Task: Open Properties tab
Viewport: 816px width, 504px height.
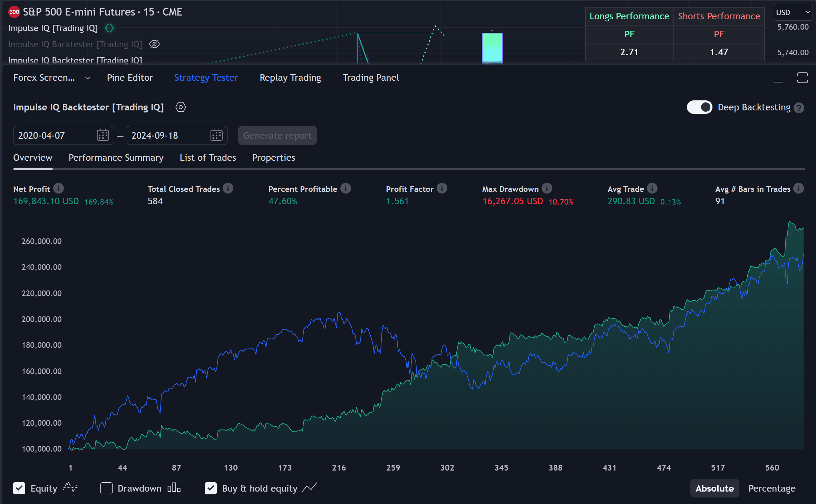Action: [274, 158]
